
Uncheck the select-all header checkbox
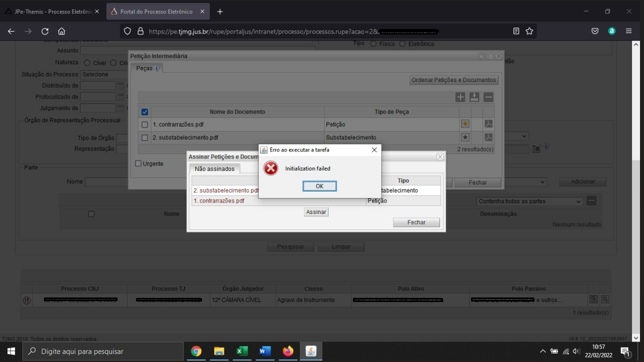pyautogui.click(x=145, y=112)
